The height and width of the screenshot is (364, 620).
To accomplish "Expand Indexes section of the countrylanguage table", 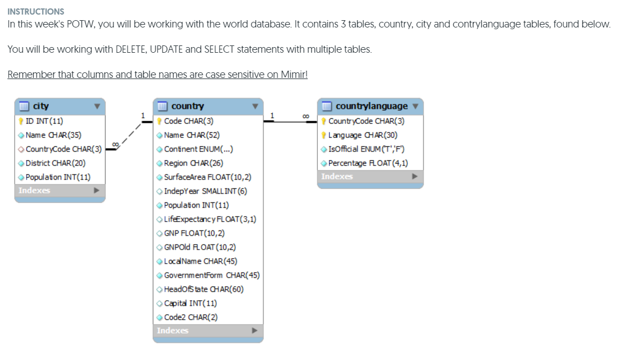I will (415, 177).
